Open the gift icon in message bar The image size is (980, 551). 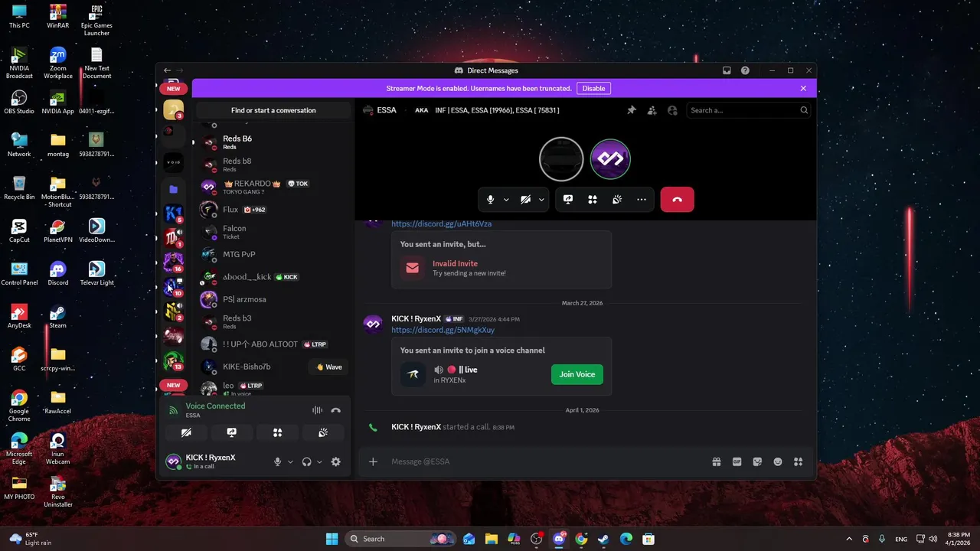tap(717, 461)
